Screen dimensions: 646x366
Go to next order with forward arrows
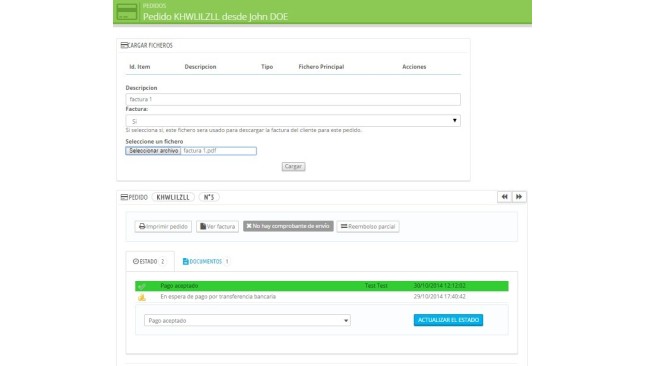click(519, 197)
